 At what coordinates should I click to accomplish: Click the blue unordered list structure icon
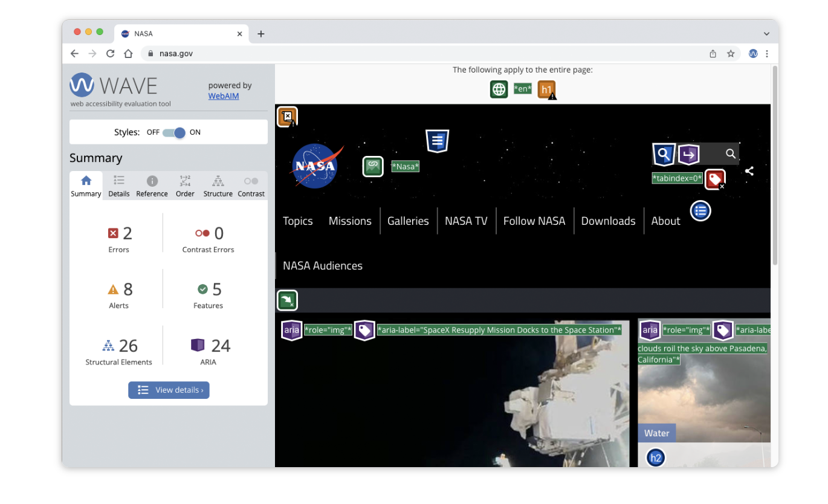pos(700,211)
